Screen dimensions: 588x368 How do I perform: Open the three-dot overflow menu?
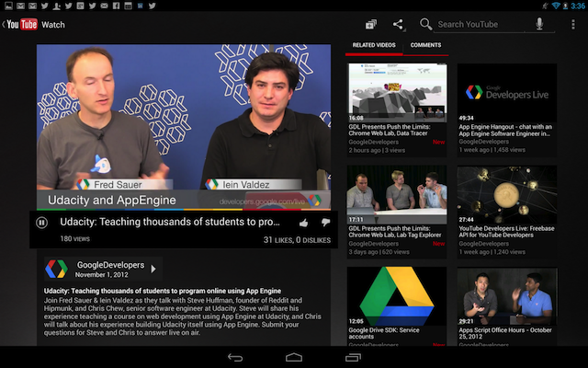coord(573,25)
